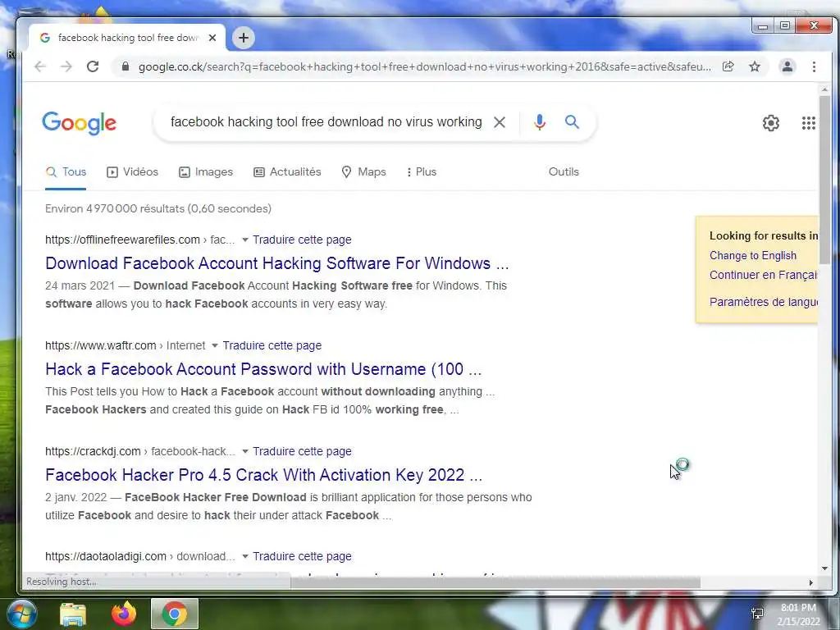The width and height of the screenshot is (840, 630).
Task: Open the Windows Start button
Action: tap(21, 614)
